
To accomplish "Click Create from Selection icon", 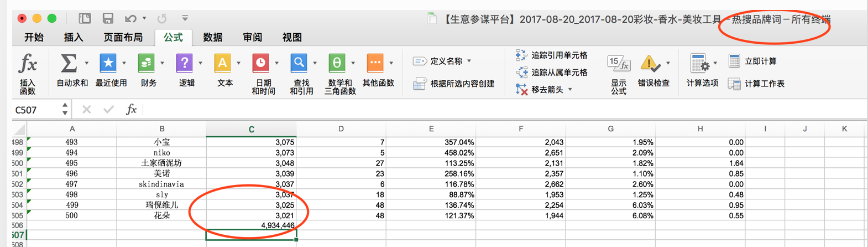I will 420,84.
